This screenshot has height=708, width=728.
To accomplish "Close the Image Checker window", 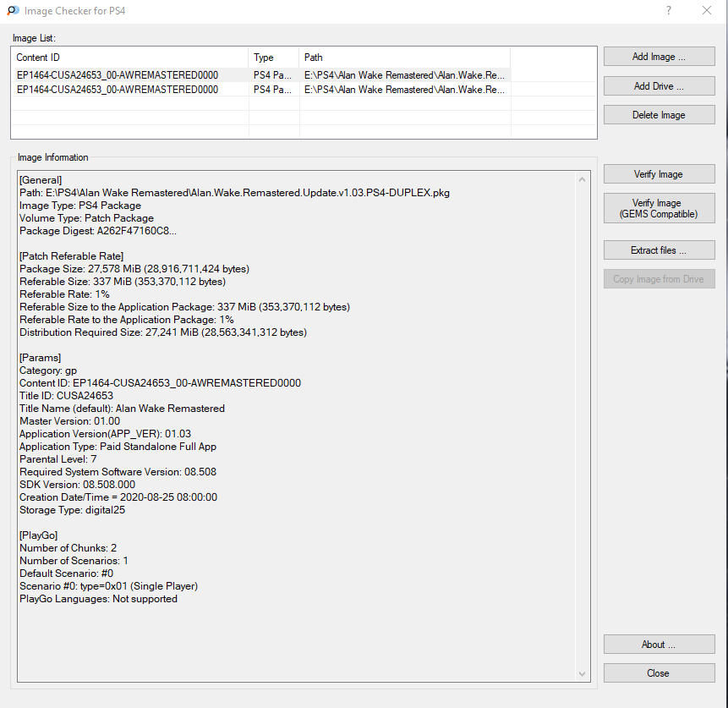I will (707, 10).
